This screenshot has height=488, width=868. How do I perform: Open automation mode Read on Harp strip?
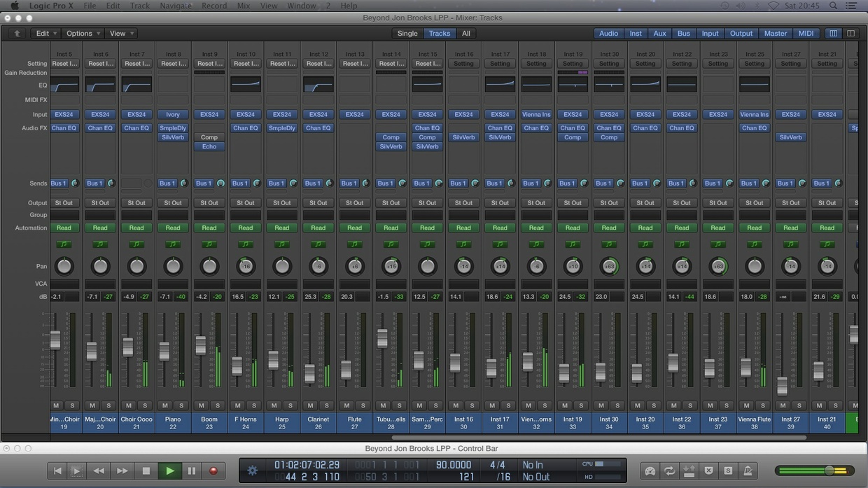tap(282, 228)
